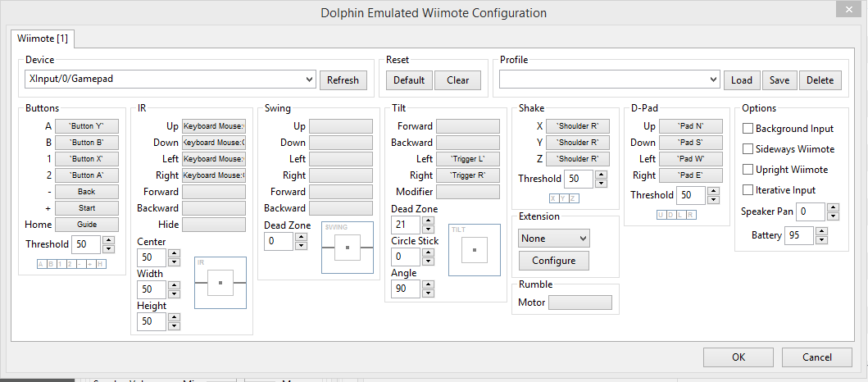Remap D-Pad Down set to Pad S
Image resolution: width=868 pixels, height=382 pixels.
click(691, 143)
